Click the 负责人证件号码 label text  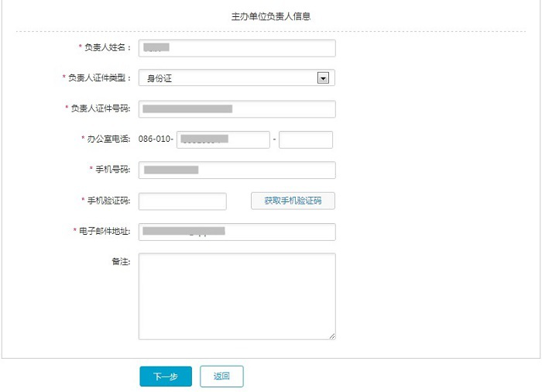(x=101, y=108)
